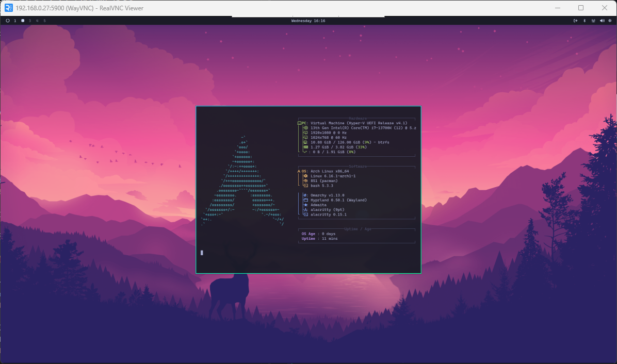This screenshot has width=617, height=364.
Task: Click the Wednesday 16:16 clock
Action: [308, 21]
